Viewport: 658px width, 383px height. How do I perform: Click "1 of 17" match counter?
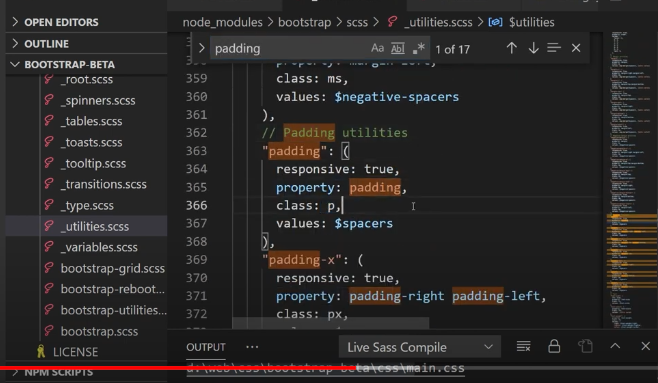(x=452, y=50)
